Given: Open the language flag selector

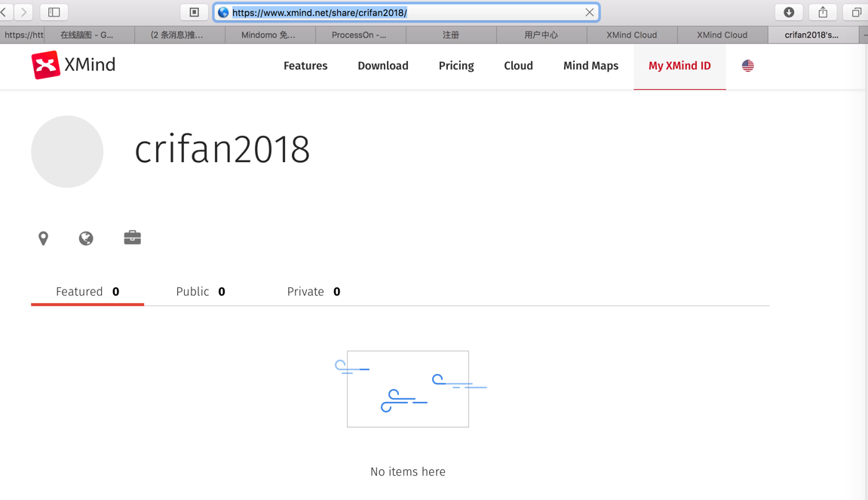Looking at the screenshot, I should [x=748, y=66].
